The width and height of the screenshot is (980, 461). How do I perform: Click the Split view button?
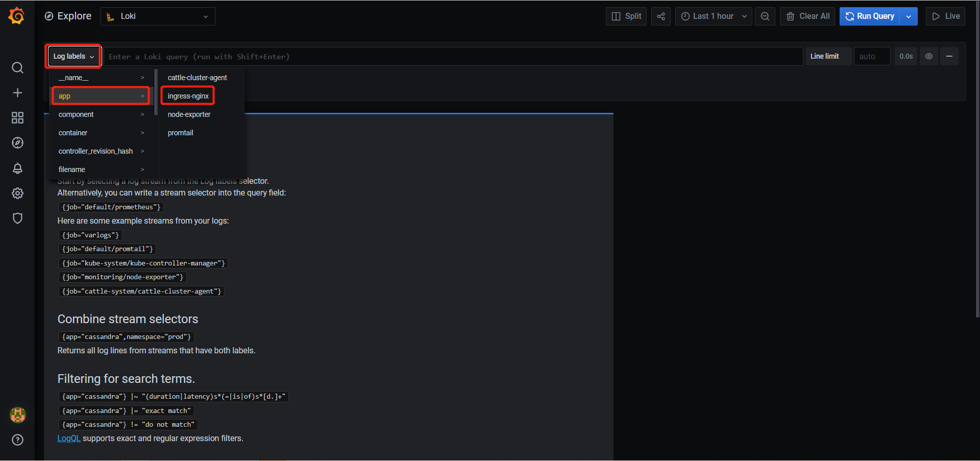(626, 16)
